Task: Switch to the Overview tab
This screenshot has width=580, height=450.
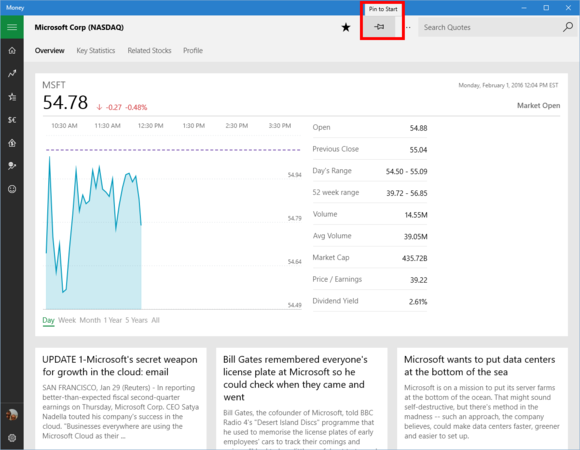Action: pyautogui.click(x=50, y=51)
